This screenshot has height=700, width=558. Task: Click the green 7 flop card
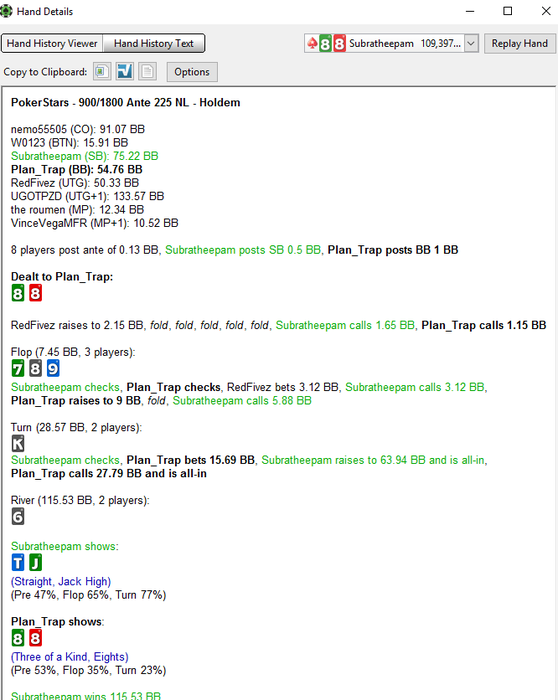coord(18,368)
